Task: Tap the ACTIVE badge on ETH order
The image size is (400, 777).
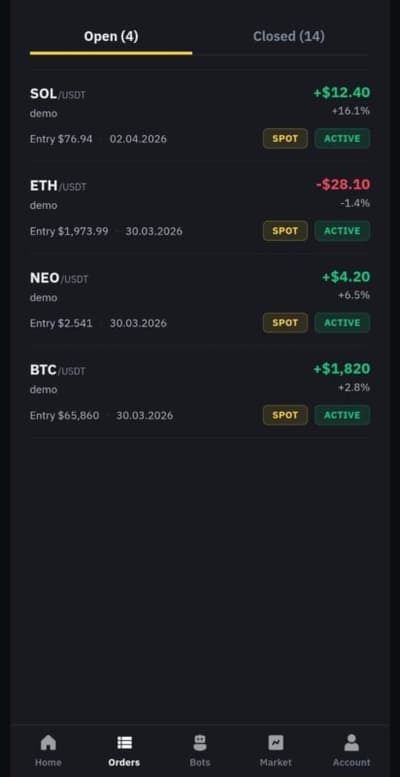Action: 342,231
